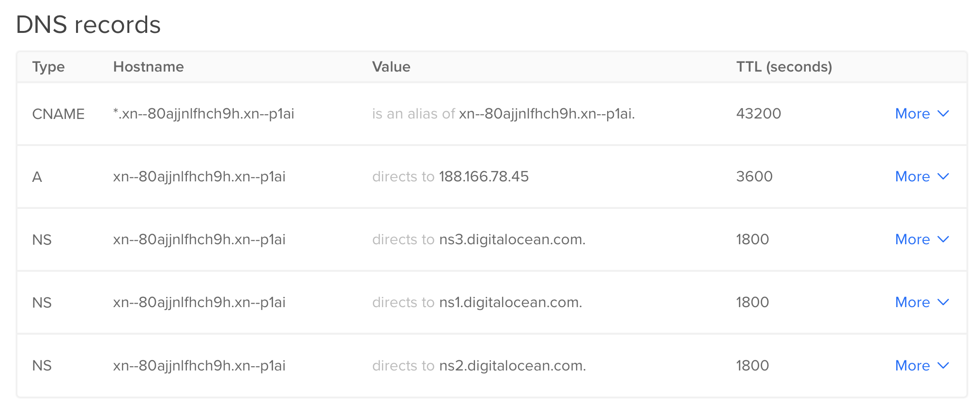Click the Value column header
Viewport: 980px width, 414px height.
tap(391, 67)
